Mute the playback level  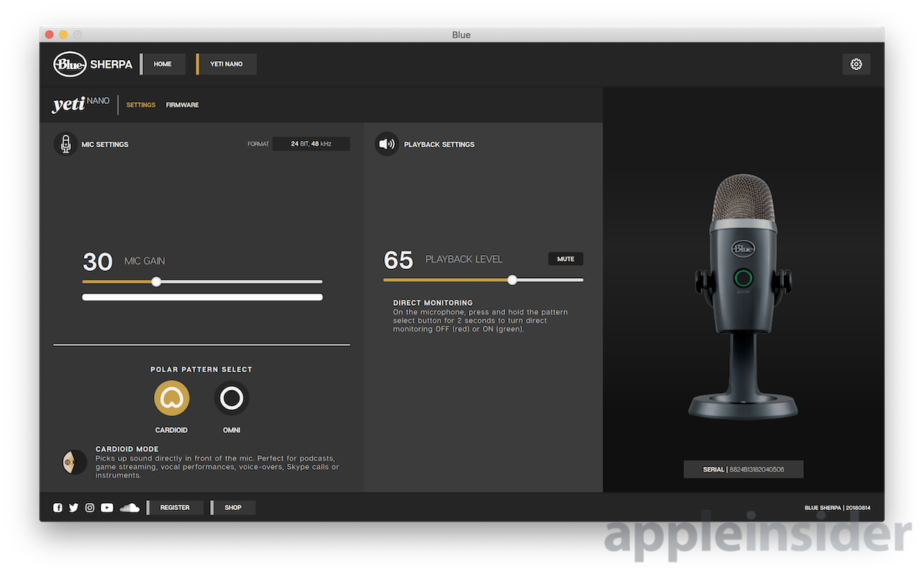[x=566, y=259]
